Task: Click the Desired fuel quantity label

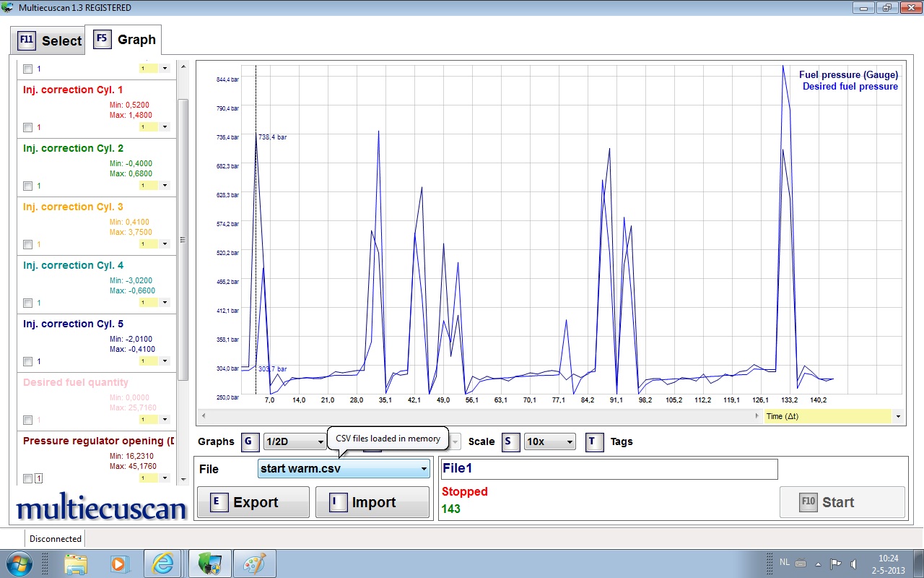Action: 76,382
